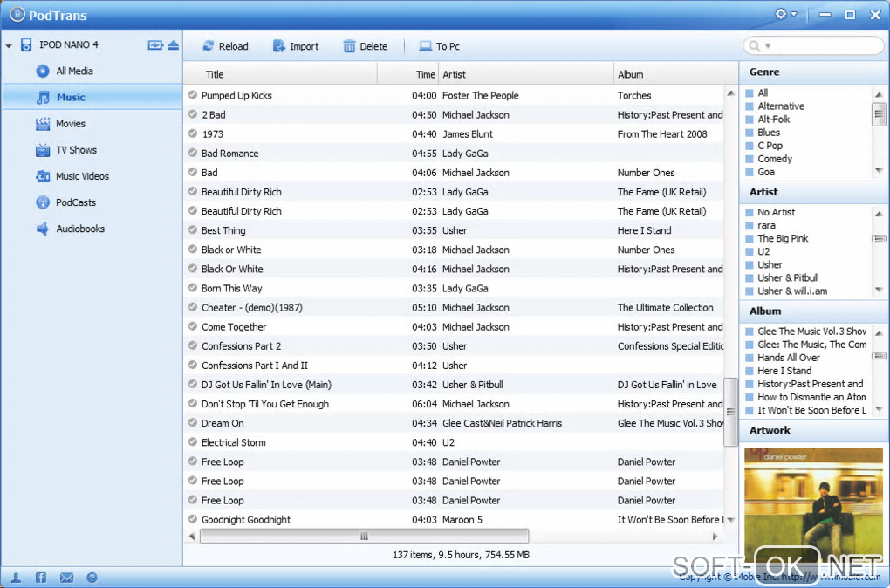Select the Goodnight Goodnight song row
The width and height of the screenshot is (890, 588).
[454, 519]
